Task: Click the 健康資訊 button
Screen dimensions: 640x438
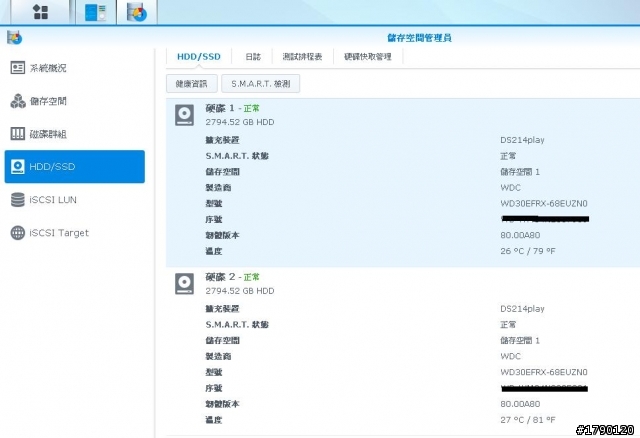Action: click(191, 84)
